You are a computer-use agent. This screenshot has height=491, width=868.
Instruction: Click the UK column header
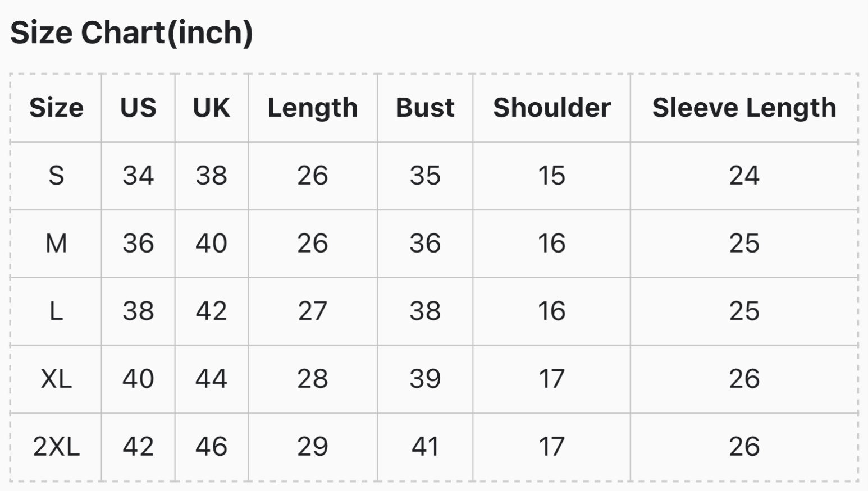212,108
